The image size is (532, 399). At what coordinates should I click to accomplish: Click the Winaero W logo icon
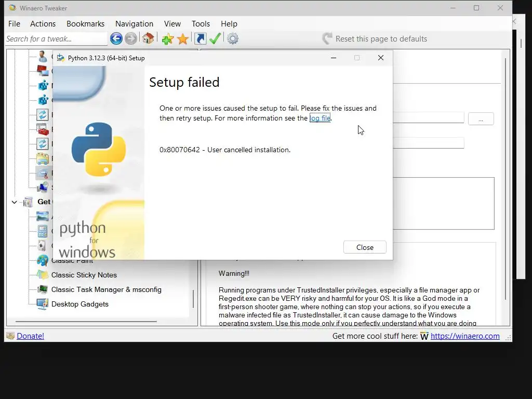coord(424,336)
